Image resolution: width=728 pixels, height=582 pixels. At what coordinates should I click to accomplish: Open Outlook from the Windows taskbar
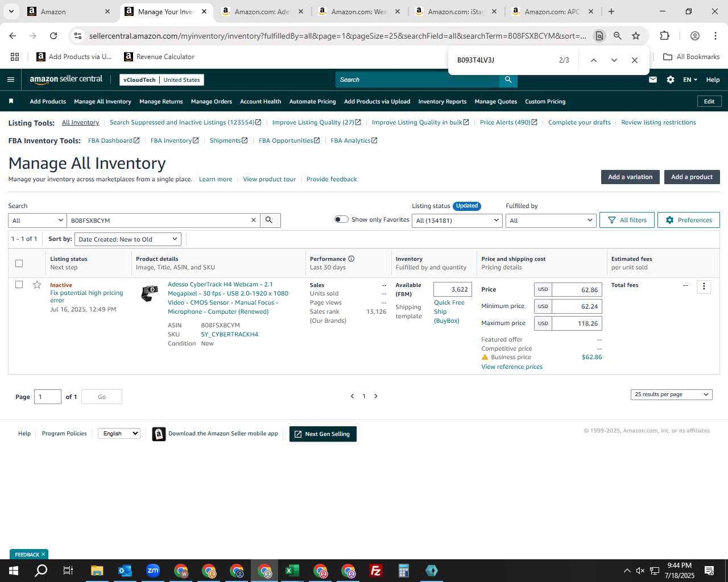click(x=125, y=571)
